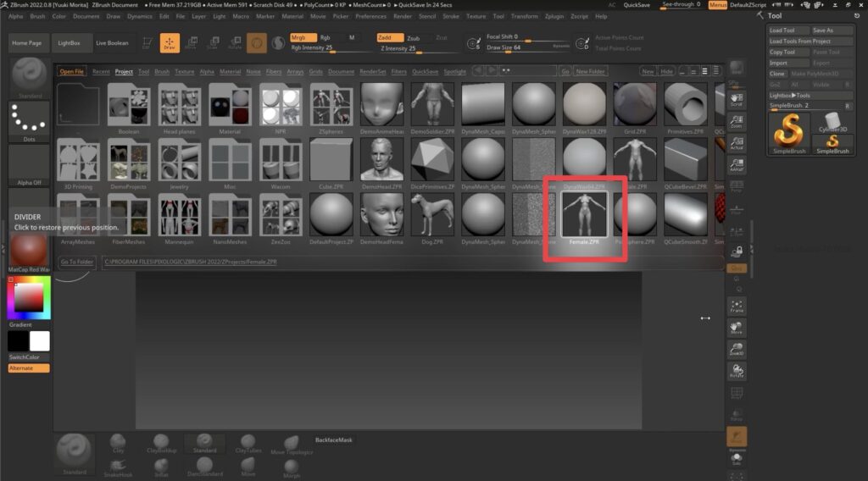Viewport: 868px width, 481px height.
Task: Click the Scroll canvas icon
Action: pos(737,99)
